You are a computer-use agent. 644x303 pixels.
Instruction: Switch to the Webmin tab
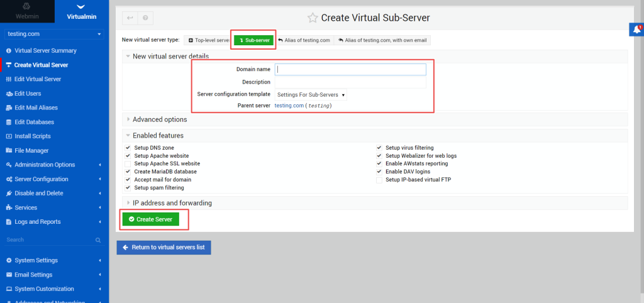coord(27,11)
